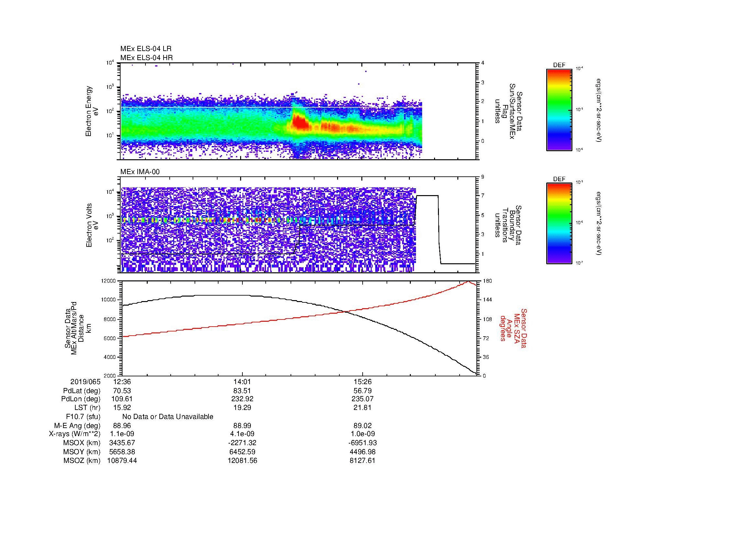Click the PdLat value 83.51

pos(242,391)
